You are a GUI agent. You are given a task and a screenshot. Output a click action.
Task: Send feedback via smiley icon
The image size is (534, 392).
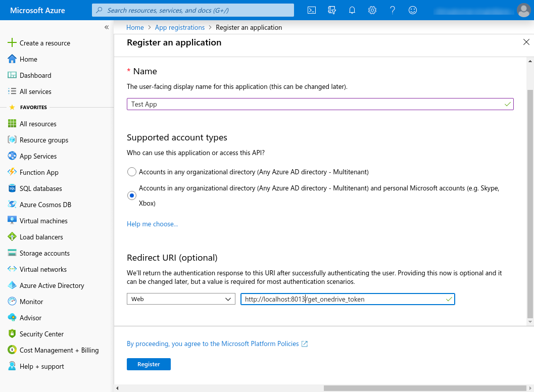click(412, 10)
